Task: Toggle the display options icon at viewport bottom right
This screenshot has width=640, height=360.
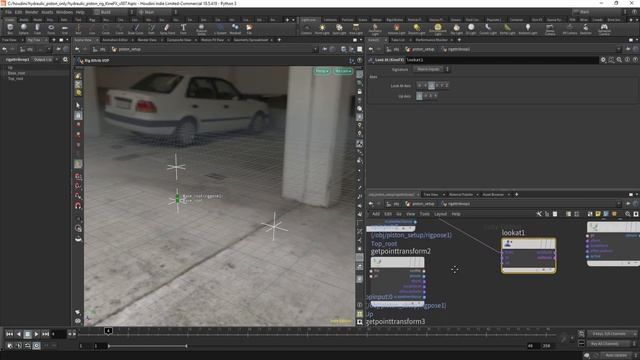Action: click(360, 322)
